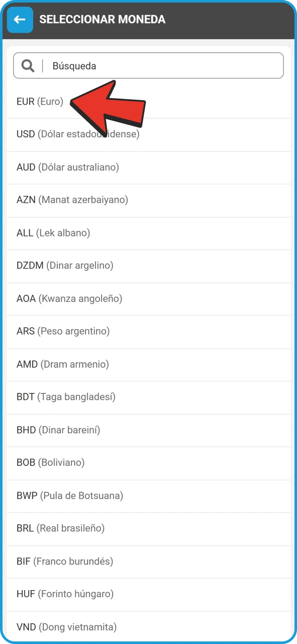The image size is (297, 644).
Task: Select ALL (Lek albano)
Action: tap(148, 233)
